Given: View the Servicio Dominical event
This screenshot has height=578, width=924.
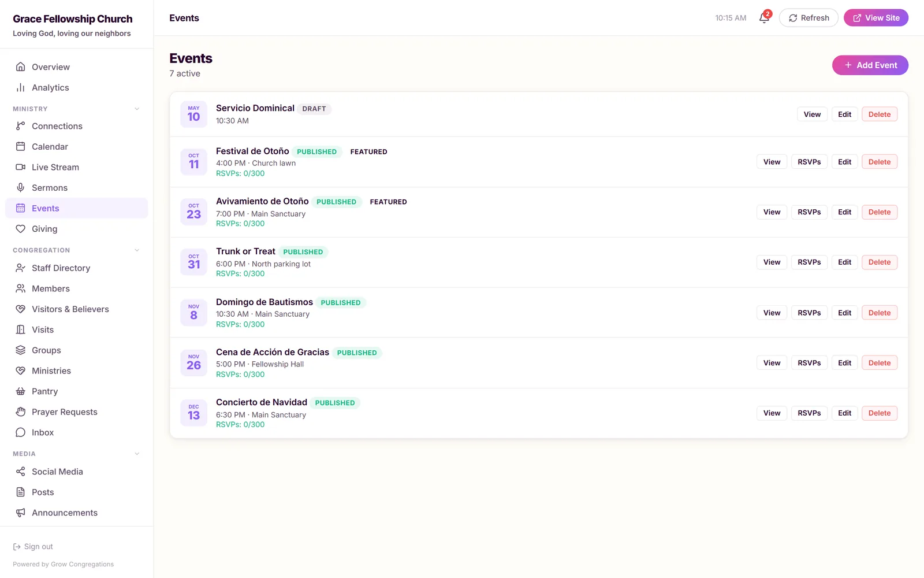Looking at the screenshot, I should click(812, 114).
